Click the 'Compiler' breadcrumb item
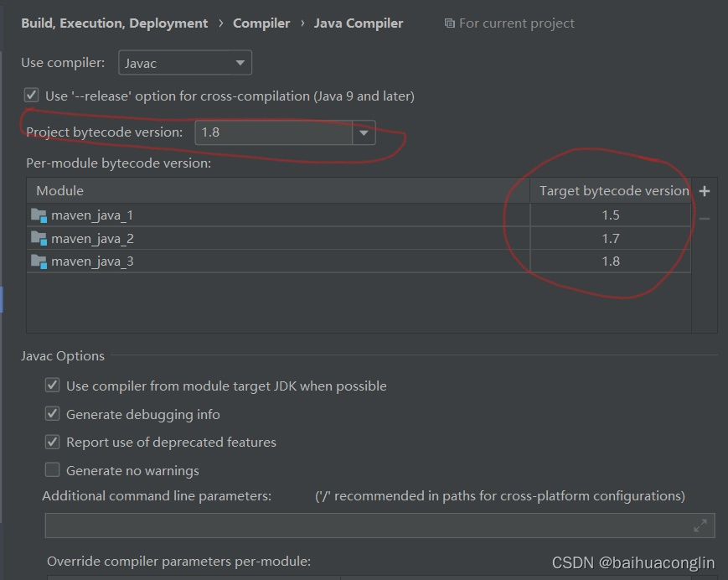Viewport: 728px width, 580px height. 261,23
